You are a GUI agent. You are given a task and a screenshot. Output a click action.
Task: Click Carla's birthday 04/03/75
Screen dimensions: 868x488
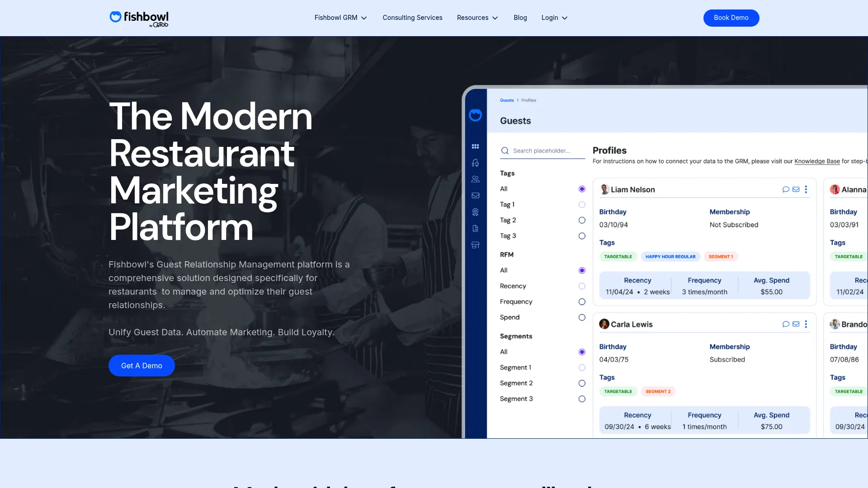point(613,360)
